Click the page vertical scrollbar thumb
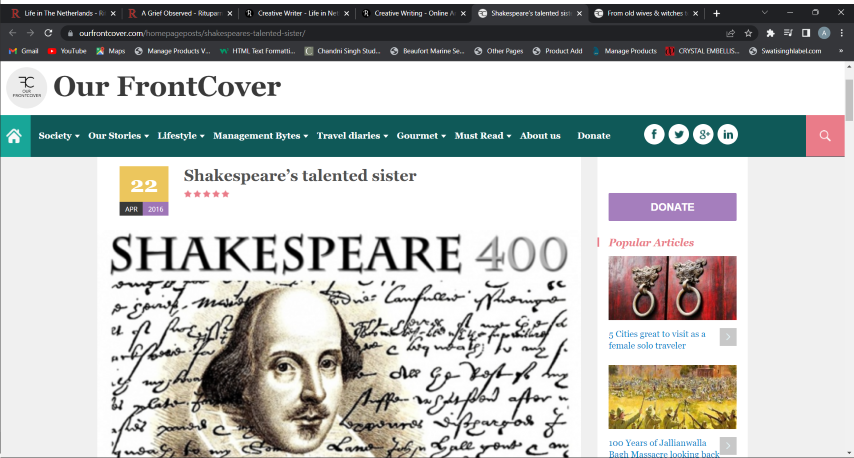 [849, 100]
